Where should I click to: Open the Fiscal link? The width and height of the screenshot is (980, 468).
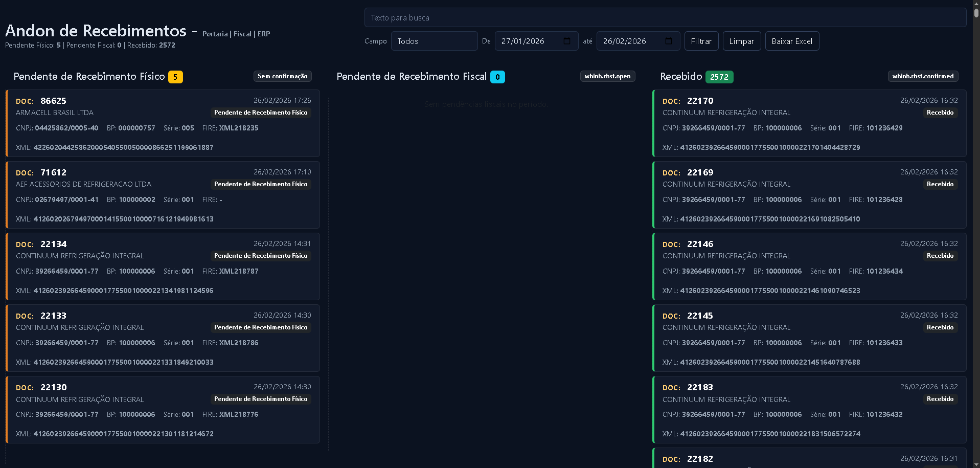pyautogui.click(x=242, y=34)
